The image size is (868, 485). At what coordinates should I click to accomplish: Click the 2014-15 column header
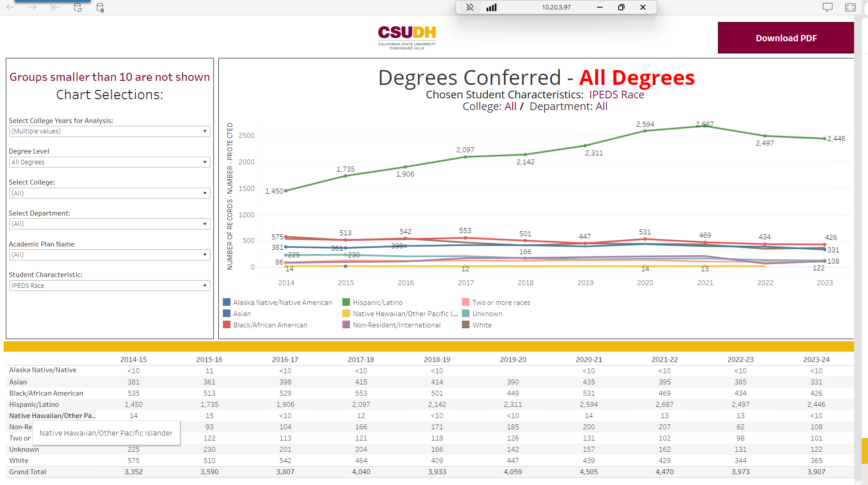pyautogui.click(x=133, y=359)
